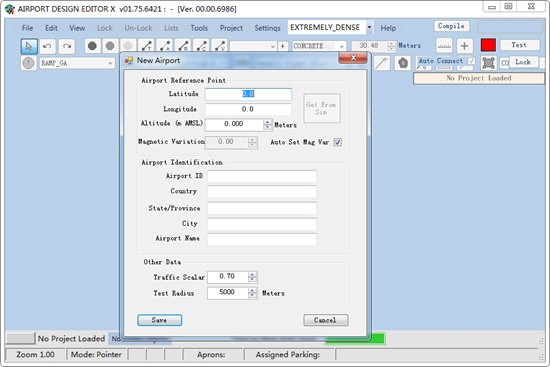Select the dark gray circle tool
This screenshot has width=550, height=367.
(x=92, y=46)
